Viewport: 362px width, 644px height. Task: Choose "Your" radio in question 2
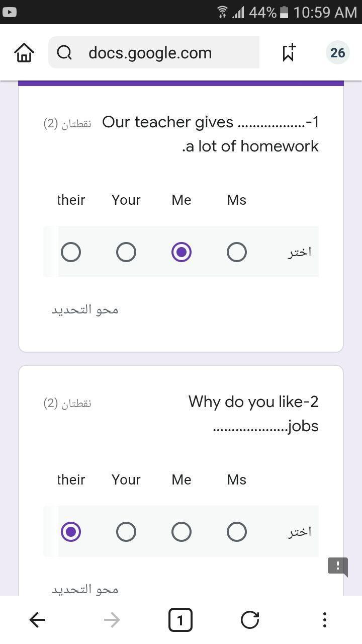pyautogui.click(x=126, y=532)
